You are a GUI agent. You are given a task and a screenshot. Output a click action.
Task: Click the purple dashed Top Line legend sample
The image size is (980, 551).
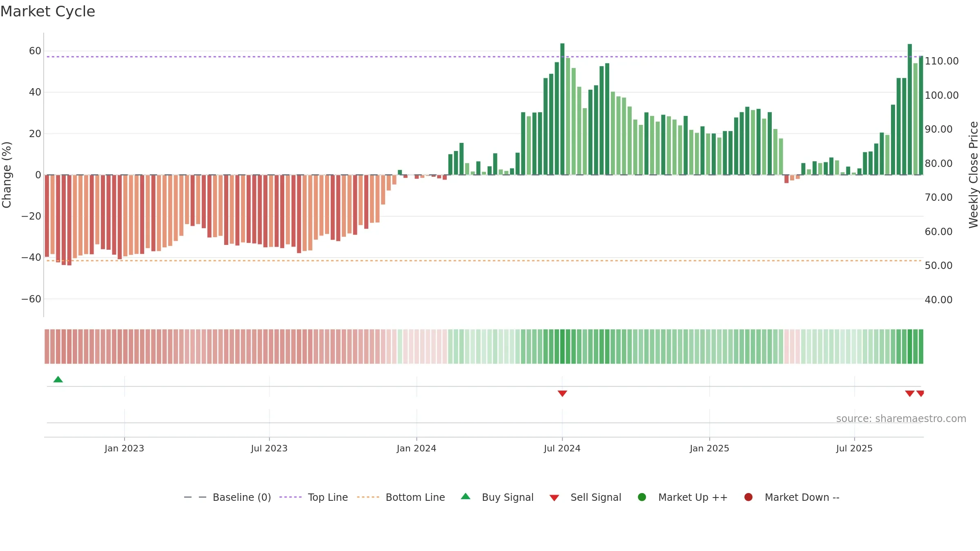(x=290, y=497)
